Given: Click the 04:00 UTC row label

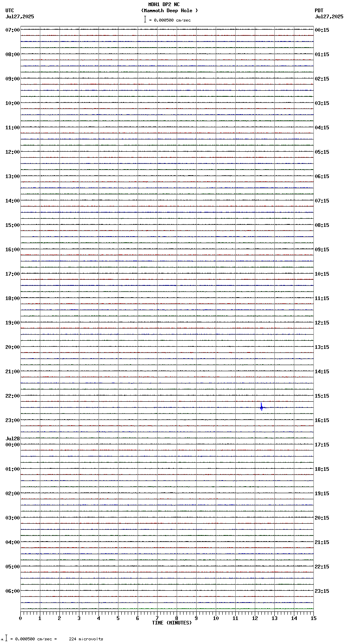Looking at the screenshot, I should [13, 542].
